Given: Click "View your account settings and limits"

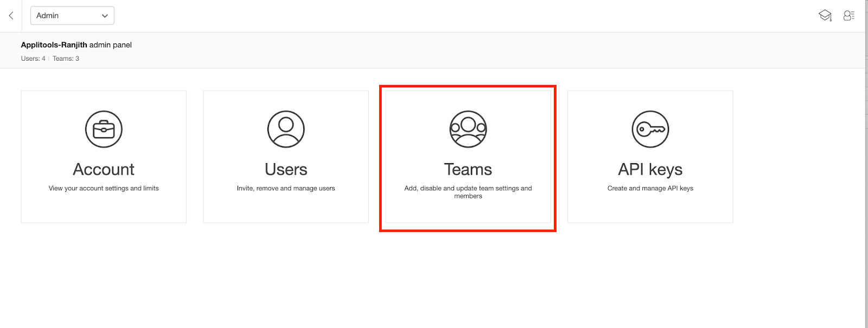Looking at the screenshot, I should 104,189.
